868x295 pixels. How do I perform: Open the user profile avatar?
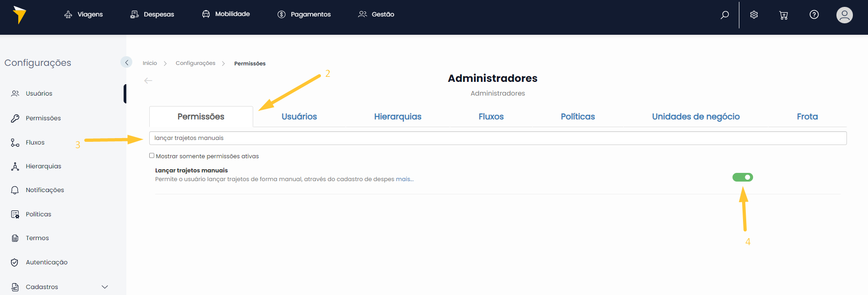844,15
